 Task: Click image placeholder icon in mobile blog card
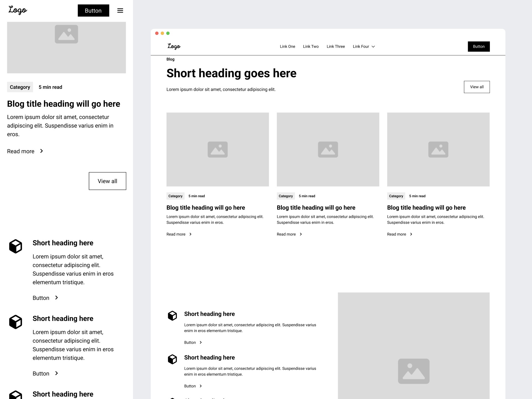[66, 34]
